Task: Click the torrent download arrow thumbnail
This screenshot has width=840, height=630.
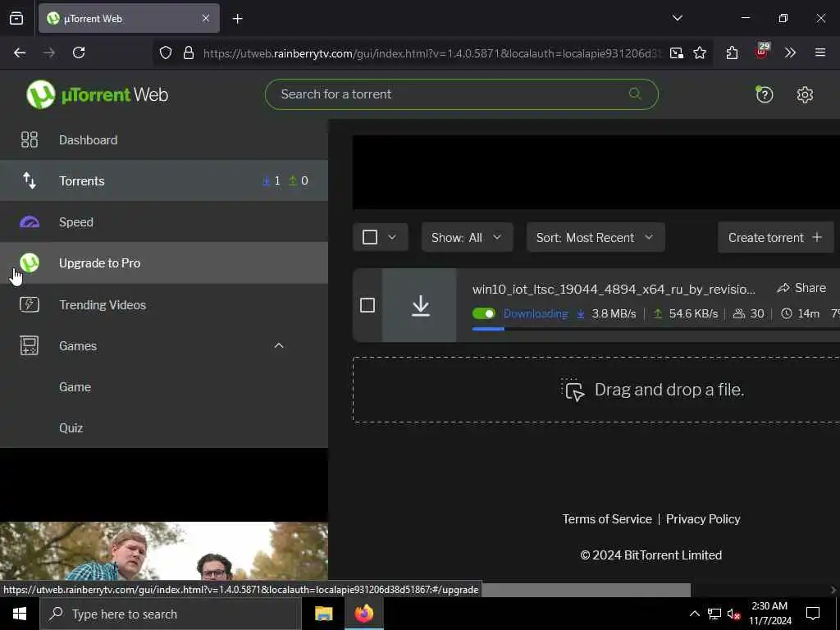Action: [x=420, y=305]
